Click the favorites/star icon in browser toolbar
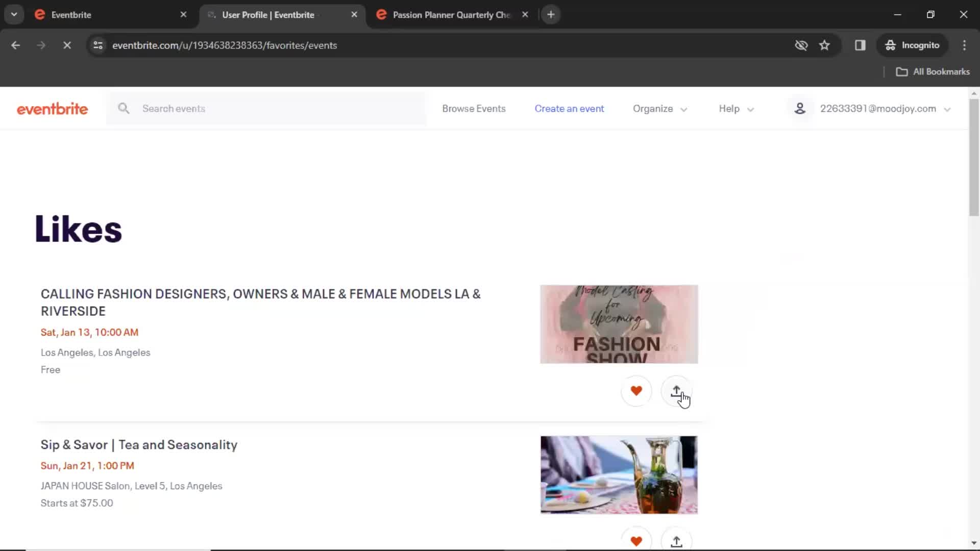This screenshot has width=980, height=551. (x=824, y=45)
